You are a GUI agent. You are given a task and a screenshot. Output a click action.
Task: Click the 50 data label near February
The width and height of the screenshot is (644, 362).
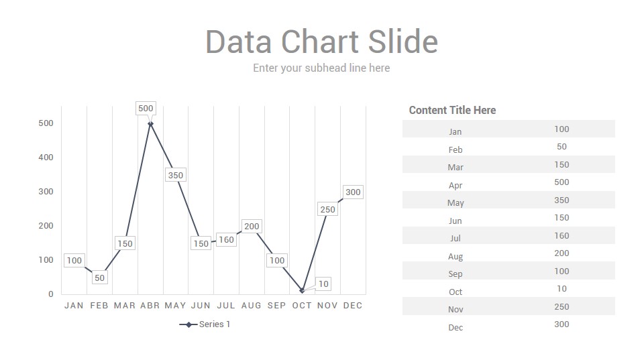pyautogui.click(x=99, y=278)
